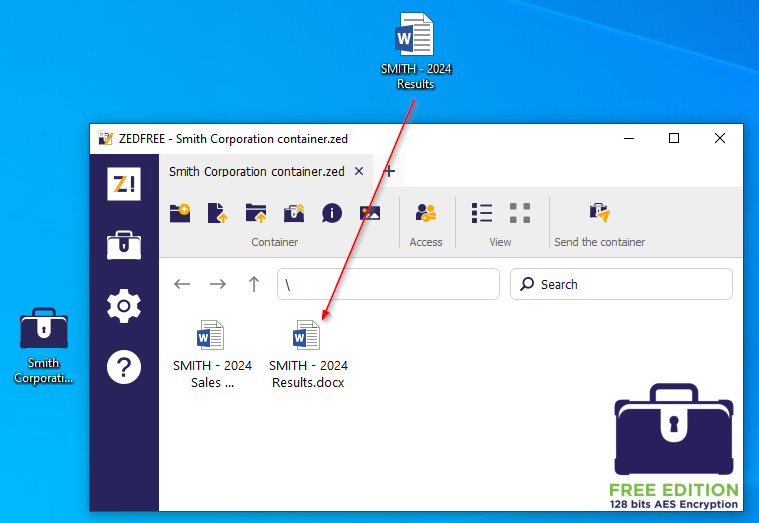759x523 pixels.
Task: Click the path field showing backslash
Action: click(388, 284)
